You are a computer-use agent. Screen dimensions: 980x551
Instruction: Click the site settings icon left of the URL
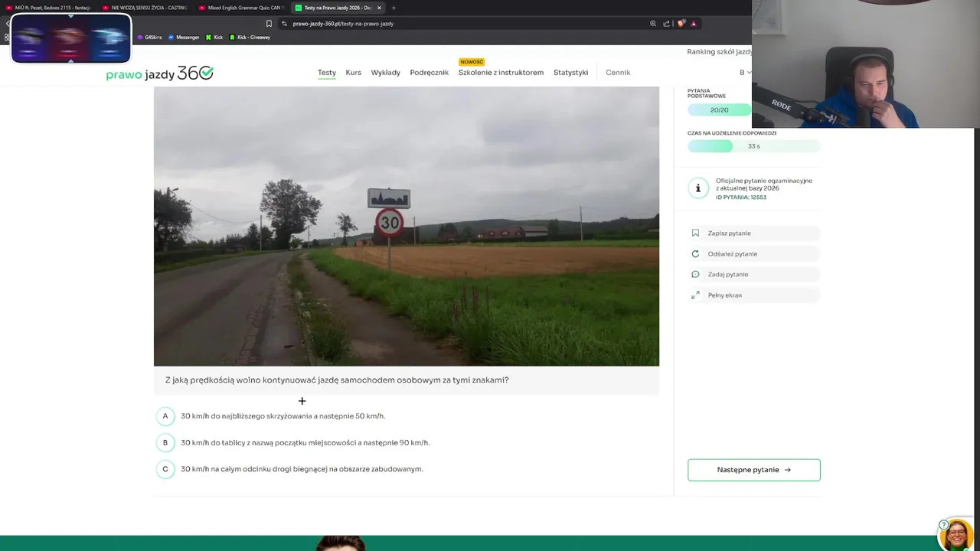pyautogui.click(x=284, y=24)
